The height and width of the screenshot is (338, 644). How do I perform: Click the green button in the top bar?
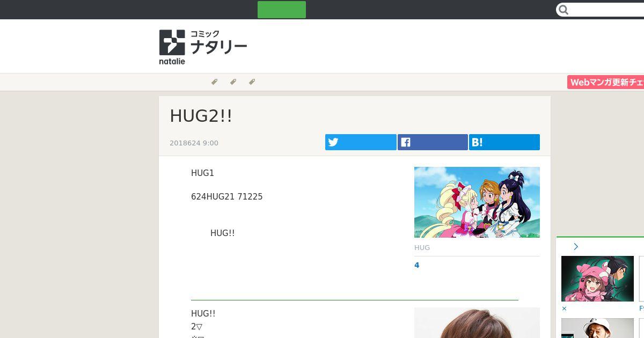click(282, 10)
